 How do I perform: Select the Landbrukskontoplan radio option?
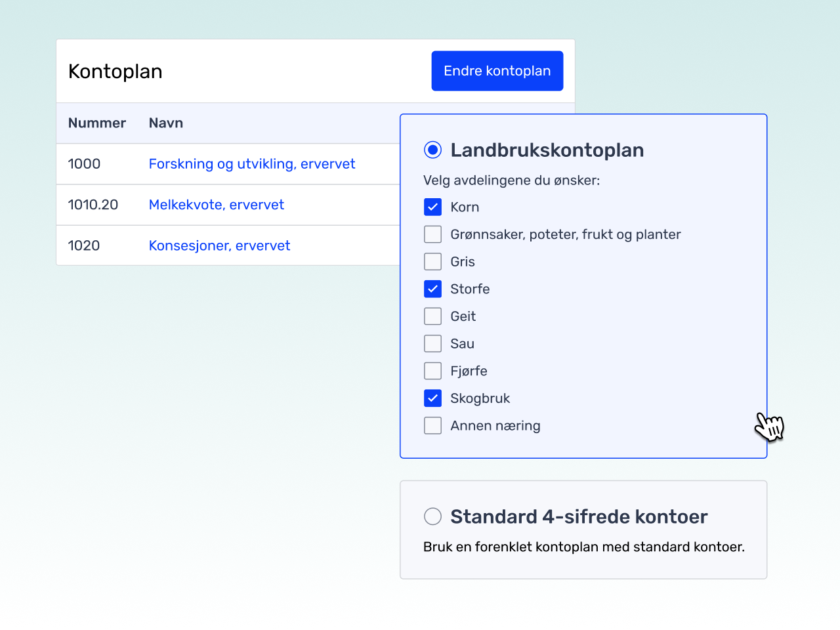tap(432, 150)
